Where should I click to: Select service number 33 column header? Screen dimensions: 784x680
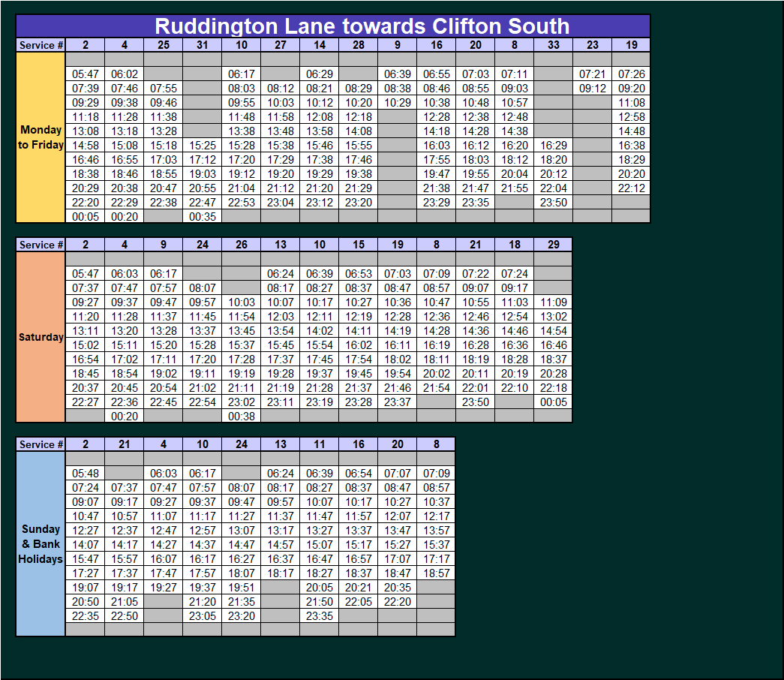pyautogui.click(x=554, y=45)
